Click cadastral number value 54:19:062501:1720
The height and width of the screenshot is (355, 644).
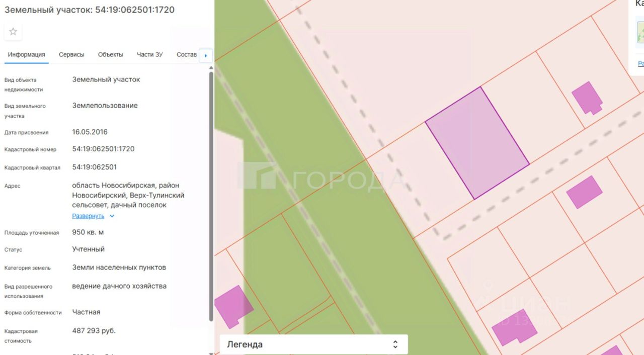103,149
